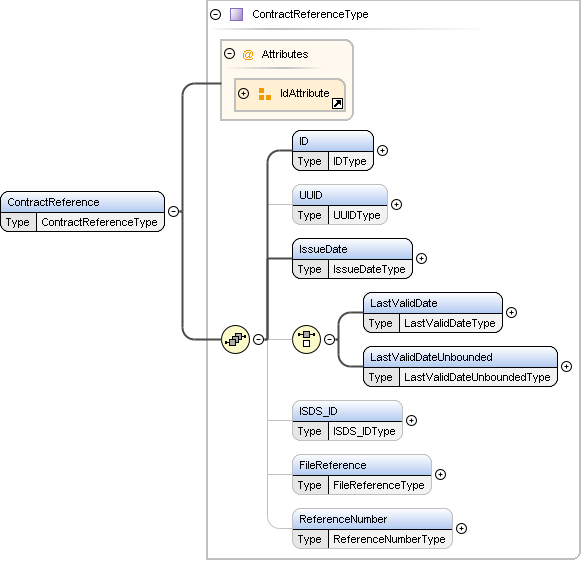
Task: Click the UUIDType type value
Action: point(357,215)
